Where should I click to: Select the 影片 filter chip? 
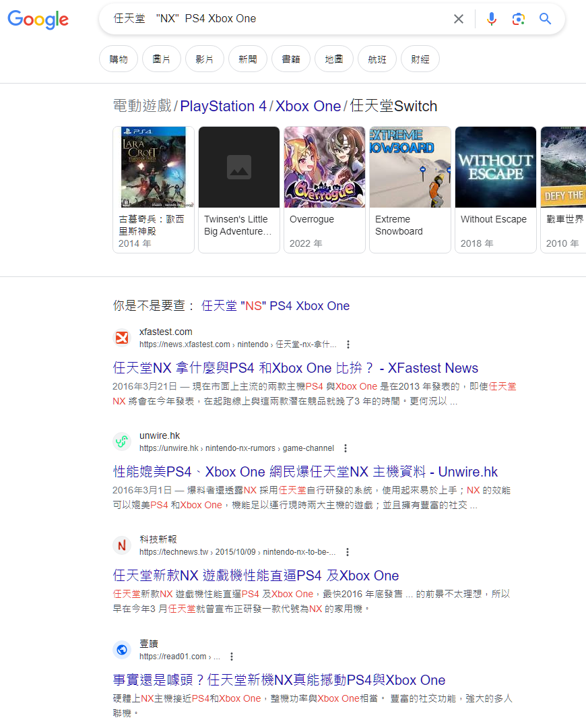[205, 59]
